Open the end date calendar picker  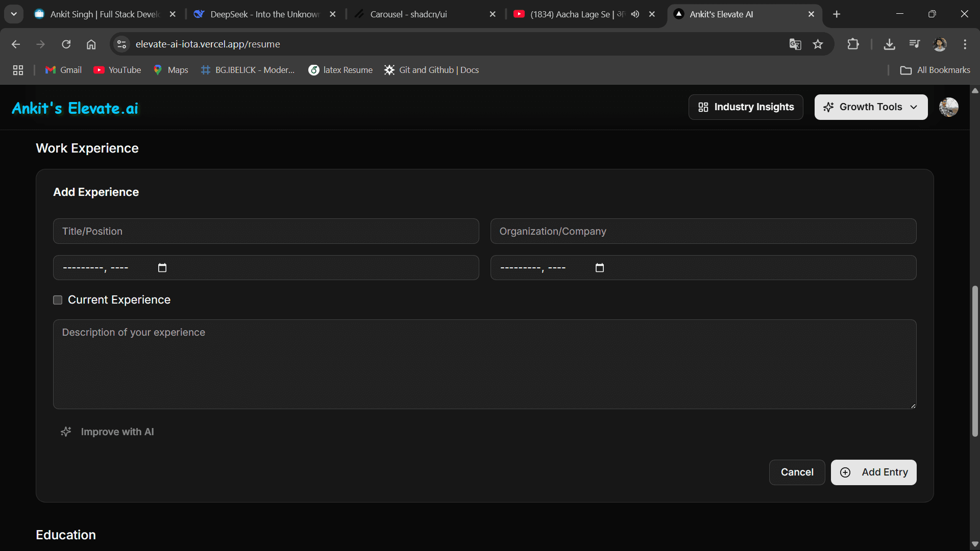click(600, 268)
